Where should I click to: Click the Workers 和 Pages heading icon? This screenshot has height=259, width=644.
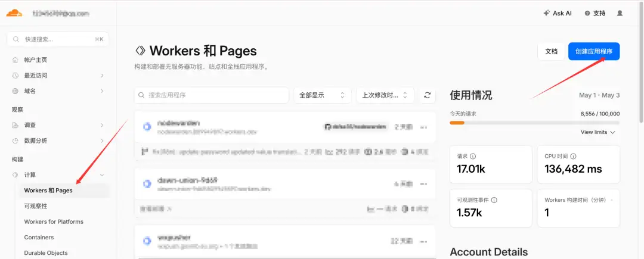140,51
